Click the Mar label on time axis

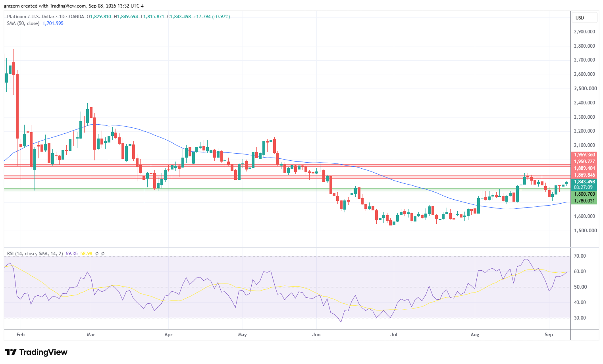[x=91, y=335]
